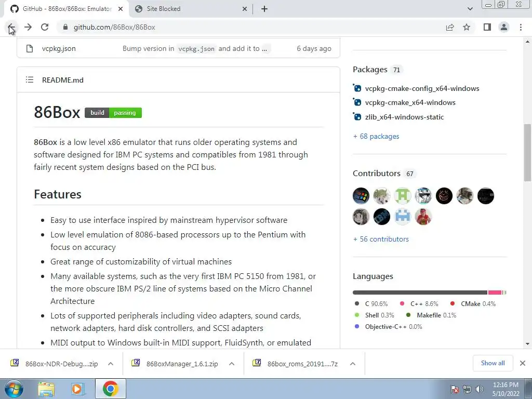Open the 86BoxManager_1.6.1.zip download

click(x=175, y=364)
